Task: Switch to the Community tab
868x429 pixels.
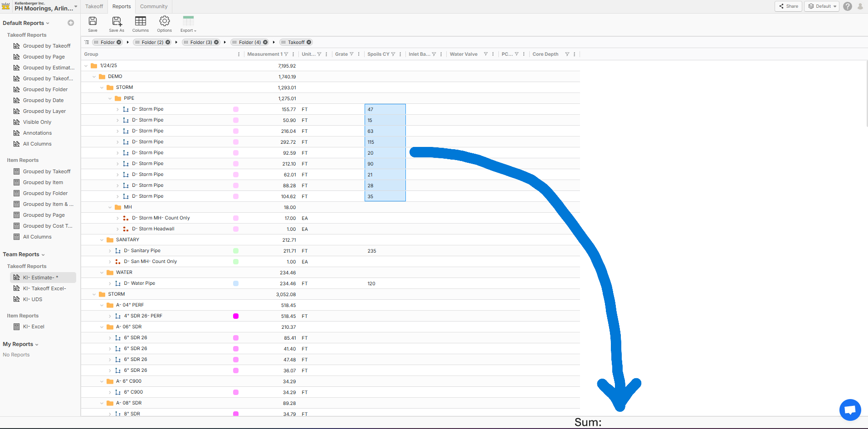Action: coord(154,6)
